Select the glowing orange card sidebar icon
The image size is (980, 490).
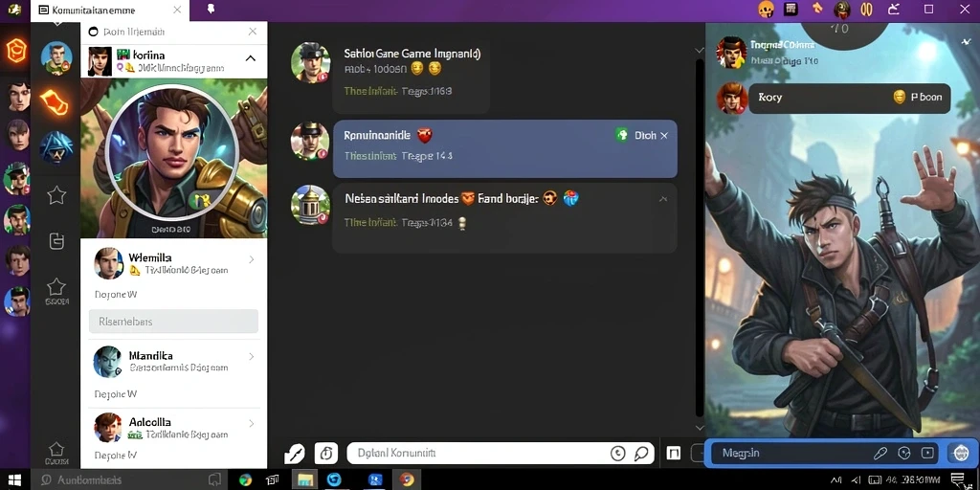point(55,101)
